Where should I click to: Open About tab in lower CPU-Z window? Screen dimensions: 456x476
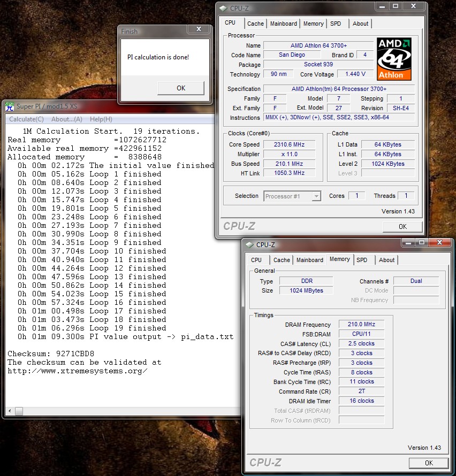(386, 260)
